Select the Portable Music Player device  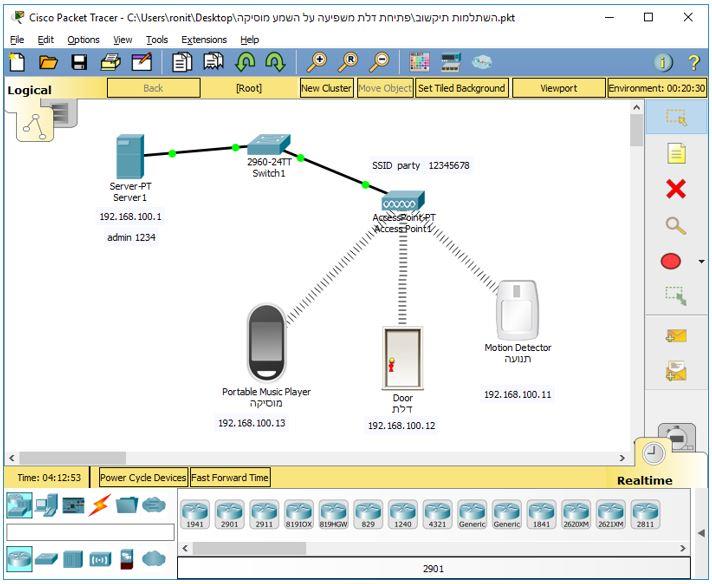click(267, 344)
